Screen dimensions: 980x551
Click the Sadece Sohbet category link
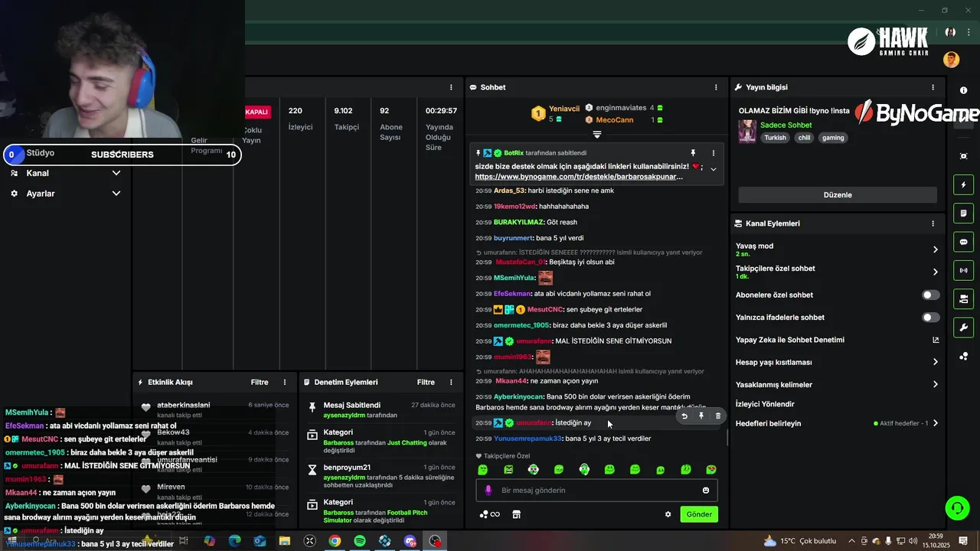tap(786, 125)
